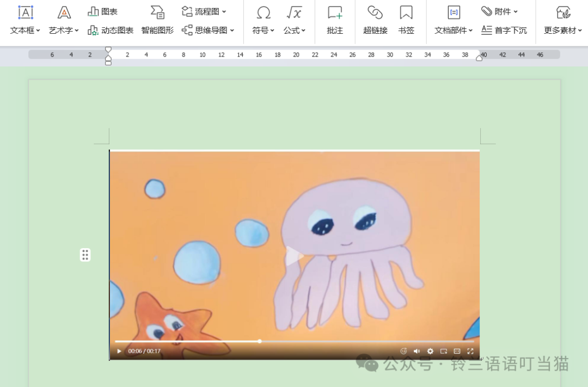Image resolution: width=588 pixels, height=387 pixels.
Task: Open 更多素材 more materials
Action: pos(563,20)
